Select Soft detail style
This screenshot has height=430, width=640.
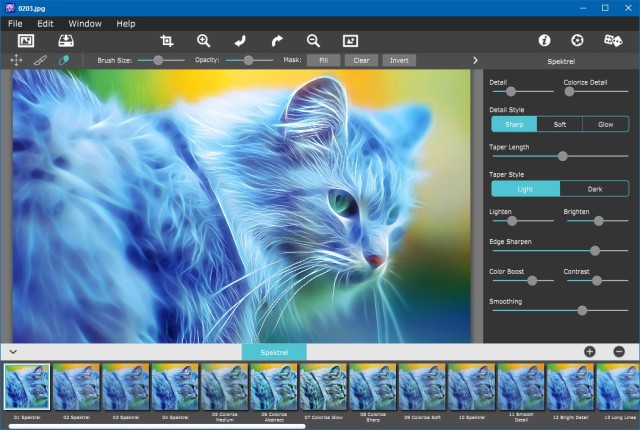[560, 125]
